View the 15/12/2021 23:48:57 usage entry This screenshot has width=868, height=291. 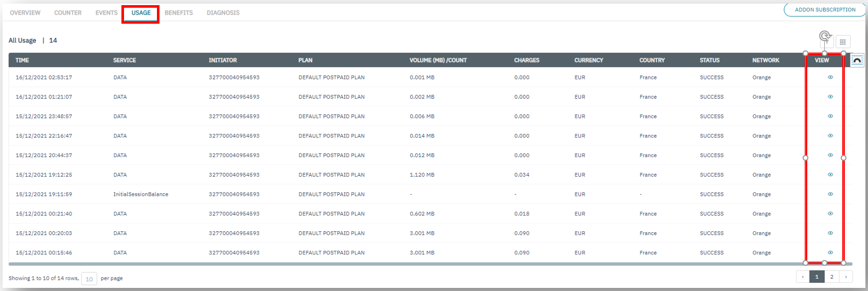(830, 116)
